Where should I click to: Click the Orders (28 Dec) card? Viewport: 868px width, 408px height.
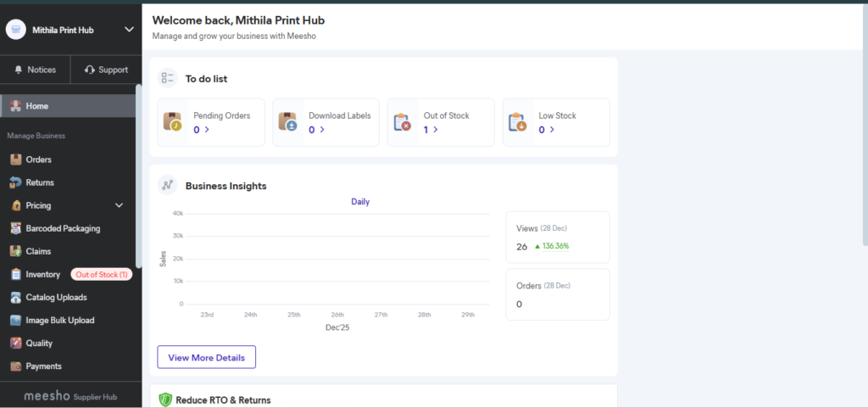558,294
